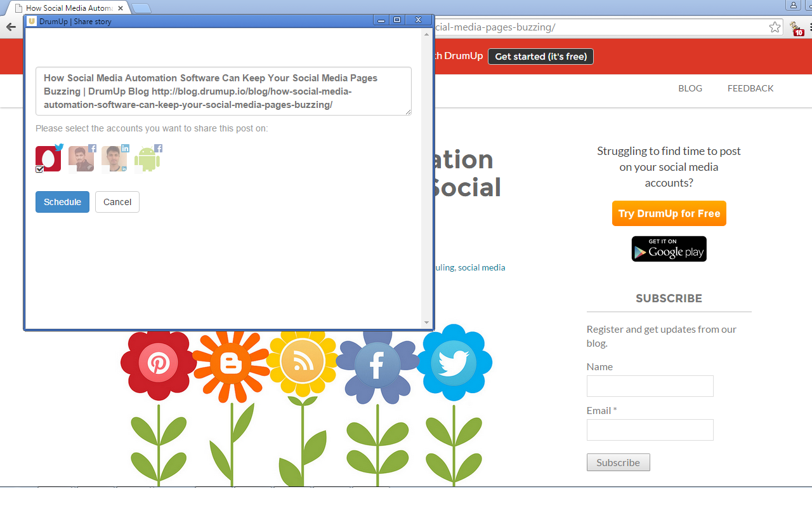Image resolution: width=812 pixels, height=508 pixels.
Task: Click 'Try DrumUp for Free' button
Action: click(x=669, y=213)
